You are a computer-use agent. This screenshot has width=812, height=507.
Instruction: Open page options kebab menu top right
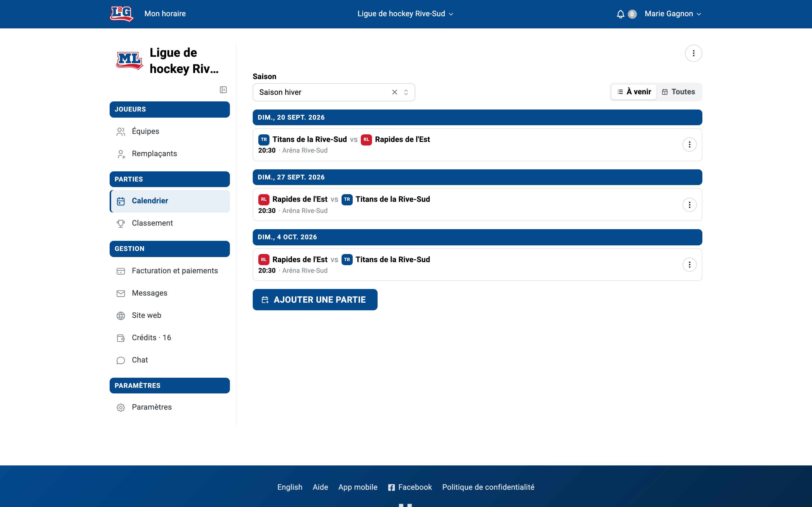[693, 53]
